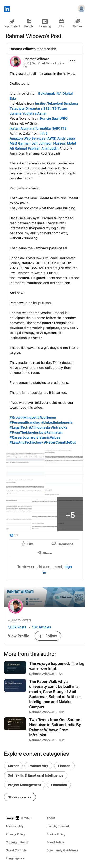Click the profile avatar at top right
89x868 pixels.
pyautogui.click(x=81, y=9)
